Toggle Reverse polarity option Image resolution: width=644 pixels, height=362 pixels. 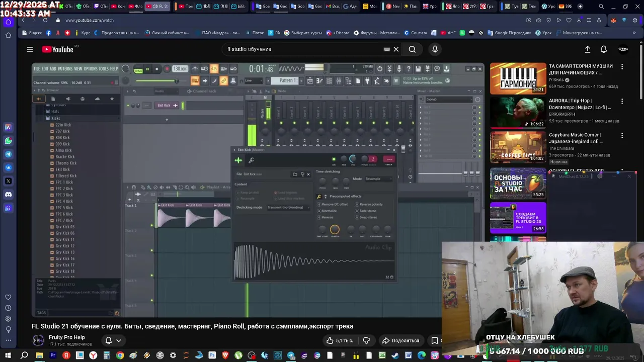tap(369, 205)
